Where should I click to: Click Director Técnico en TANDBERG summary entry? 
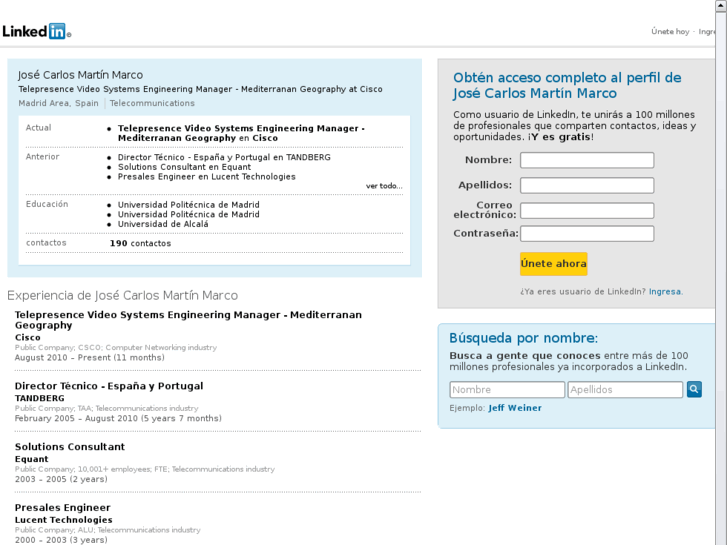224,157
